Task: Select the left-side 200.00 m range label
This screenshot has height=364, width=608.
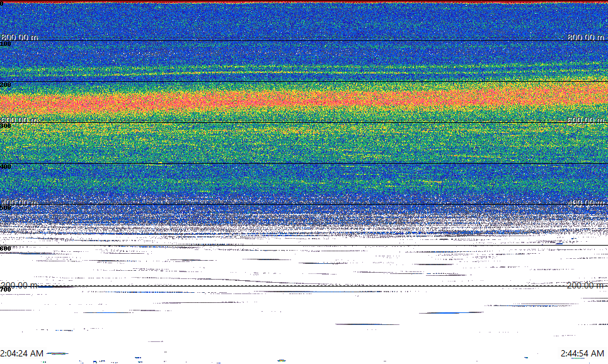Action: point(20,285)
